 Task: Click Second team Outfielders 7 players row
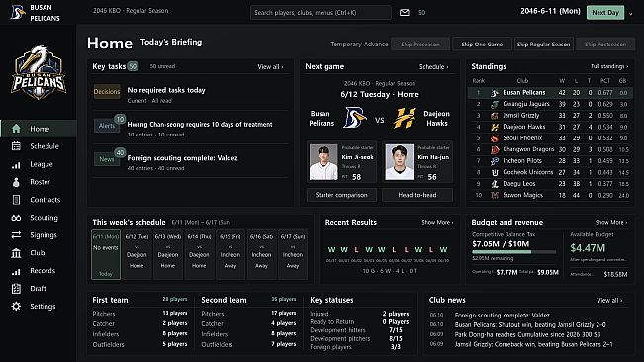coord(248,345)
